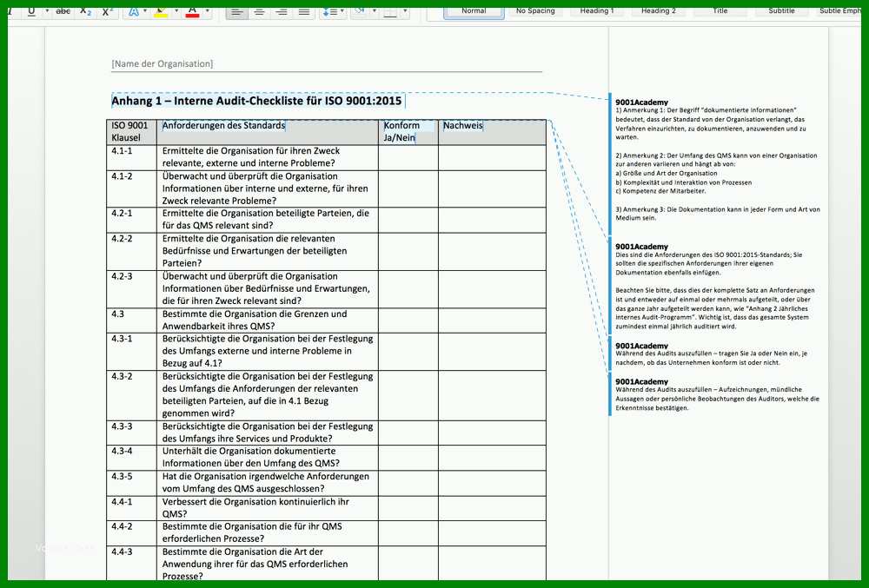
Task: Justify the text
Action: 303,11
